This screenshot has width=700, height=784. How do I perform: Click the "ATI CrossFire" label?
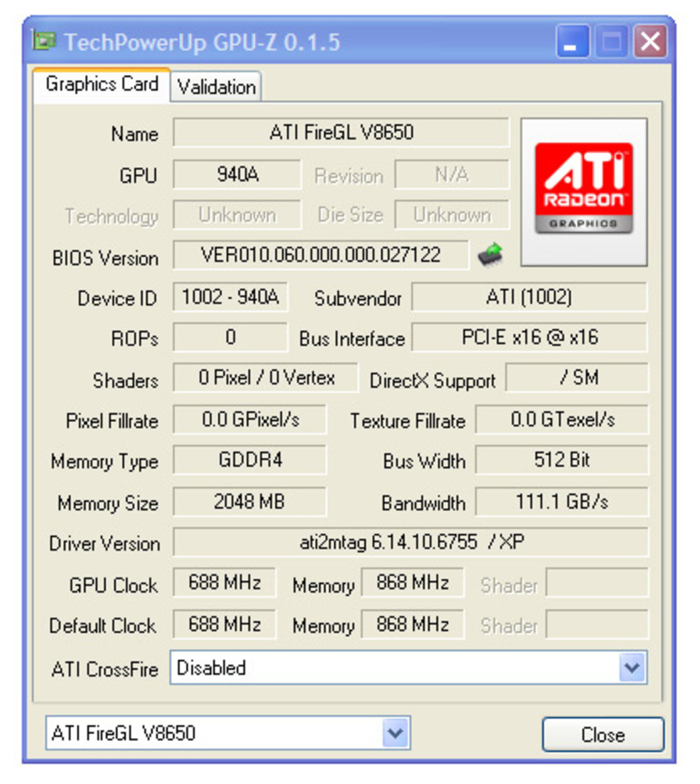(105, 669)
